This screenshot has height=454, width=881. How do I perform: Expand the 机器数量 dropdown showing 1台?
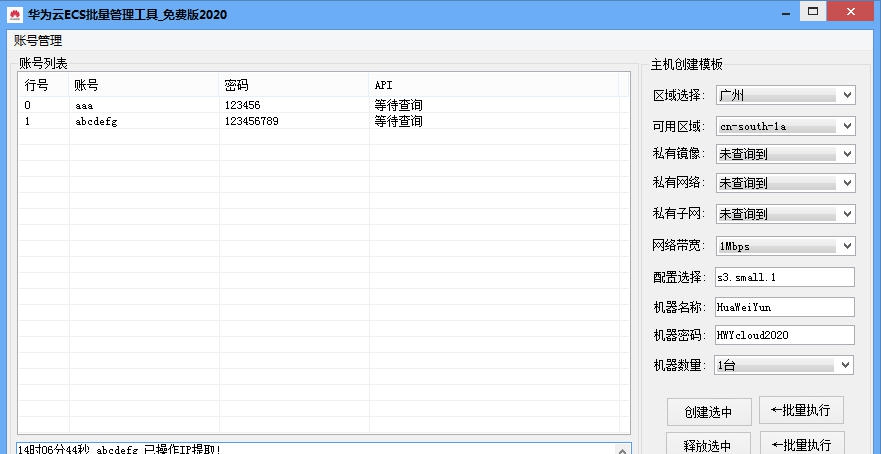click(x=784, y=365)
